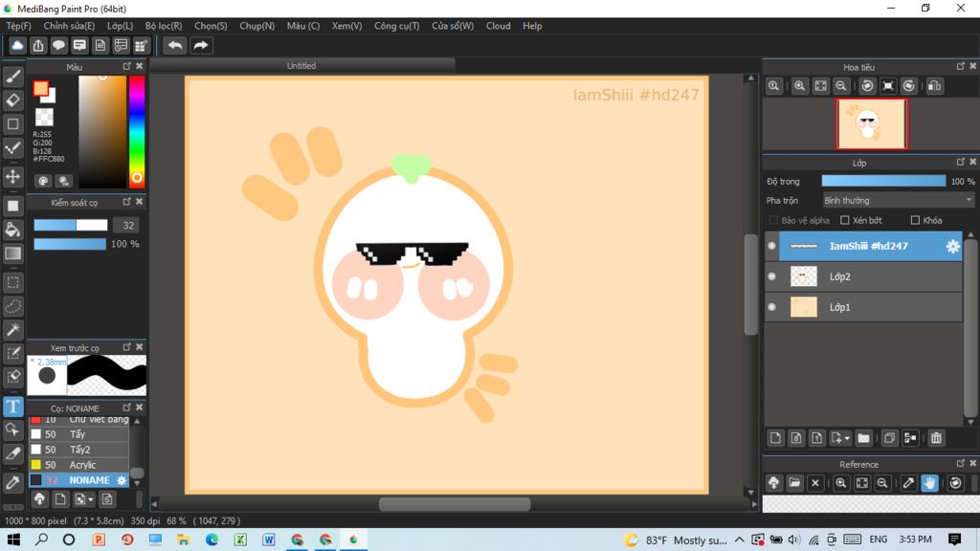The width and height of the screenshot is (980, 551).
Task: Select the Lớp1 layer row
Action: pyautogui.click(x=864, y=307)
